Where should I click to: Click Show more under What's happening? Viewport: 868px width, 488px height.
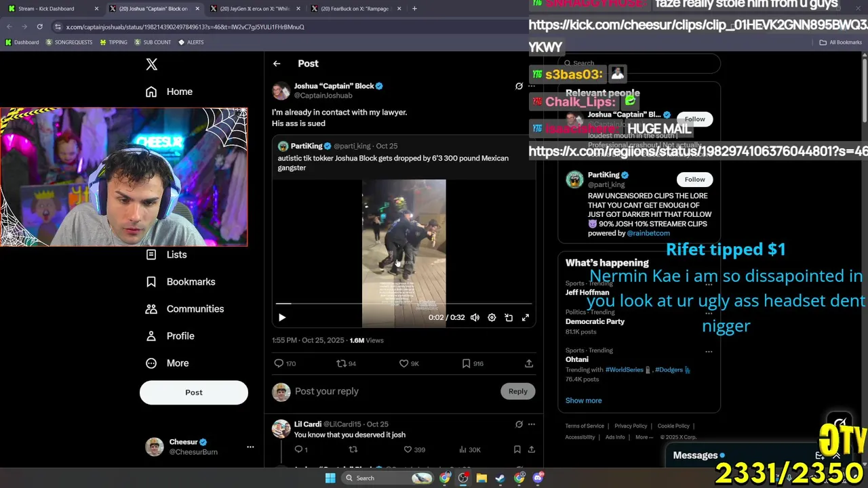[584, 401]
